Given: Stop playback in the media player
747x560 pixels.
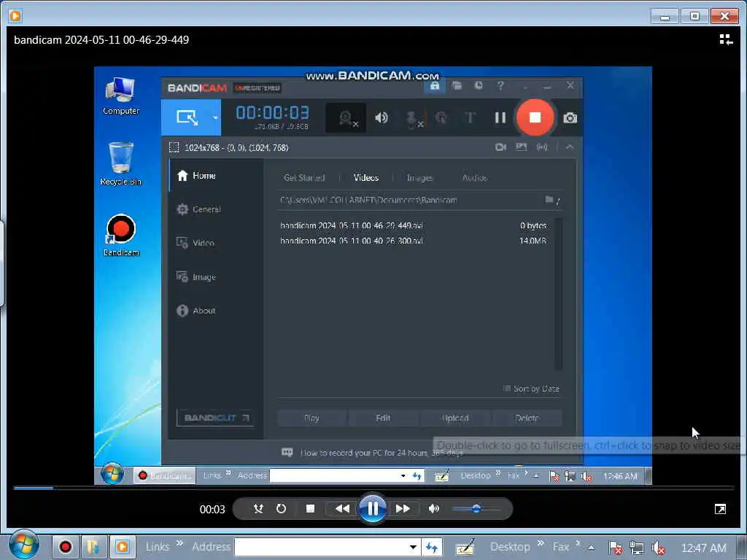Looking at the screenshot, I should click(310, 508).
